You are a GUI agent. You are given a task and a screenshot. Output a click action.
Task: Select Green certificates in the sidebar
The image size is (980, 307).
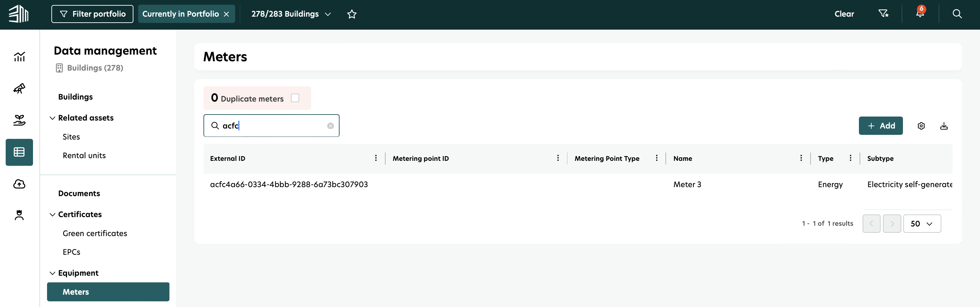click(95, 233)
